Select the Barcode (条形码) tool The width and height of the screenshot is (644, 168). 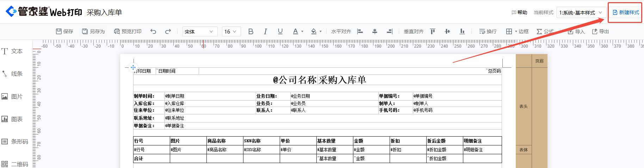click(15, 142)
